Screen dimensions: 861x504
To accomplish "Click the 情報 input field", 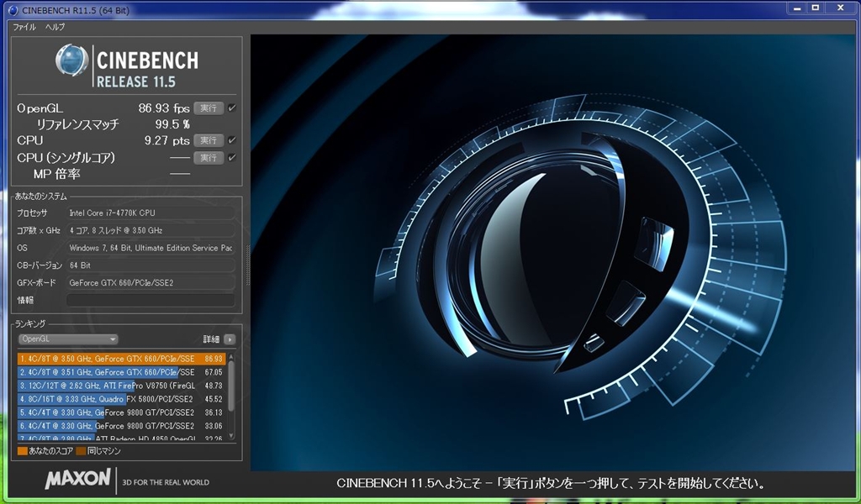I will coord(151,300).
